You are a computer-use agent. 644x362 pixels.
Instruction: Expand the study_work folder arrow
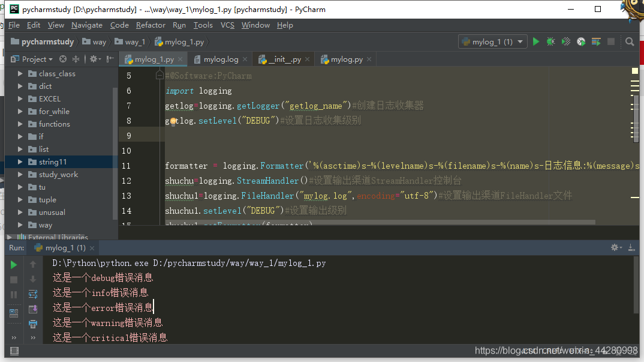[x=20, y=175]
